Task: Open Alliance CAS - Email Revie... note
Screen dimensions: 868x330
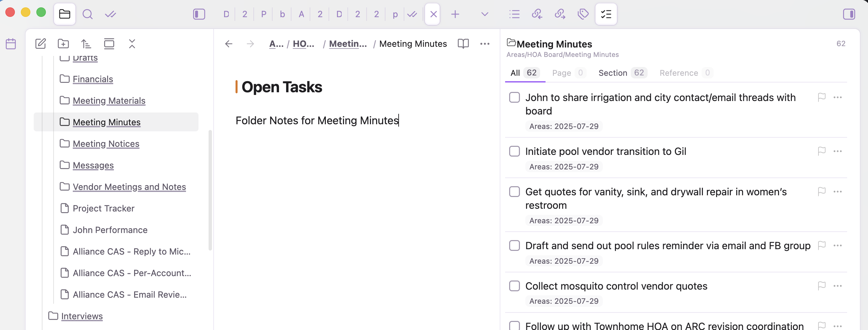Action: tap(130, 295)
